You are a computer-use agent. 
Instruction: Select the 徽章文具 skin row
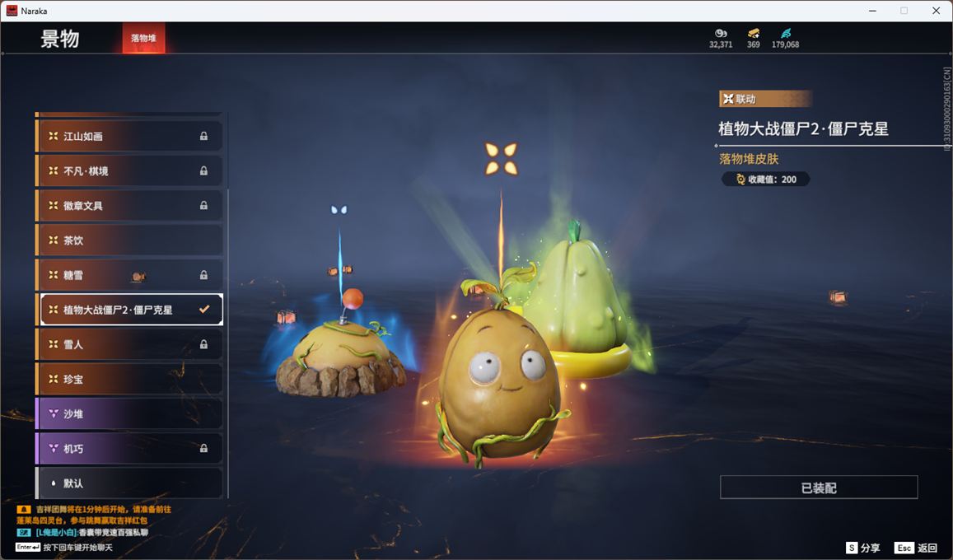(128, 205)
